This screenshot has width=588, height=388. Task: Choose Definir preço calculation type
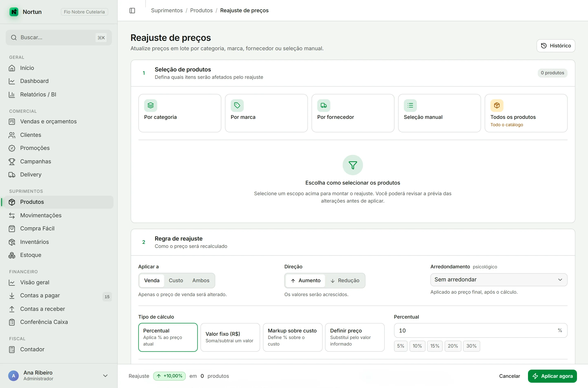coord(355,337)
